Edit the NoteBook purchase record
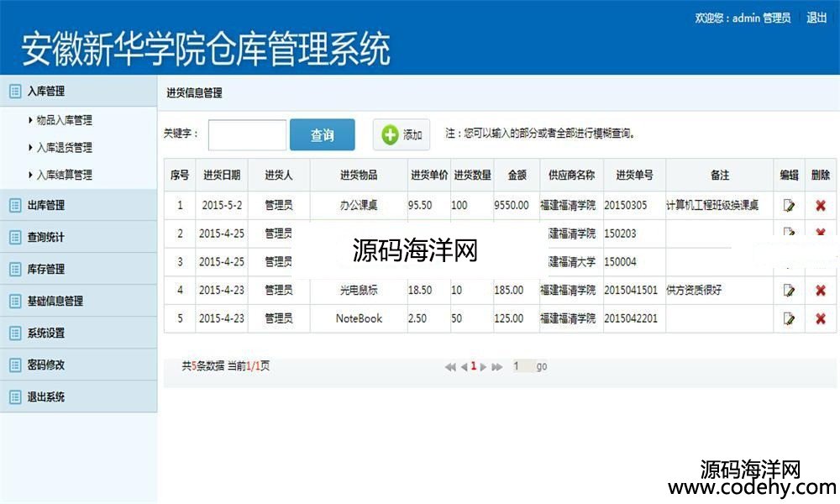Viewport: 840px width, 504px height. [x=789, y=318]
